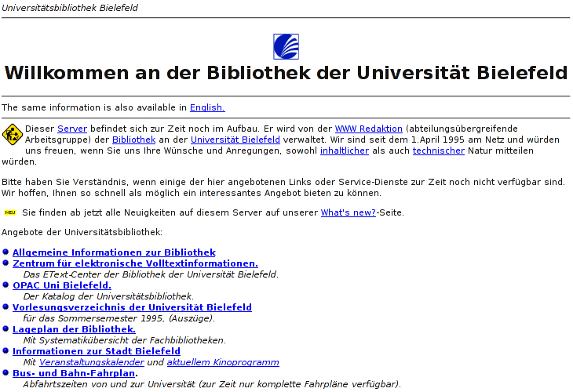Click the bullet beside Allgemeine Informationen zur Bibliothek

5,252
